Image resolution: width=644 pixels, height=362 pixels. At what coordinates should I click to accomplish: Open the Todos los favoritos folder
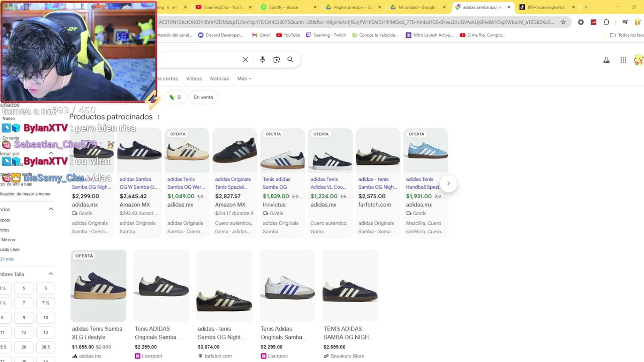tap(627, 35)
